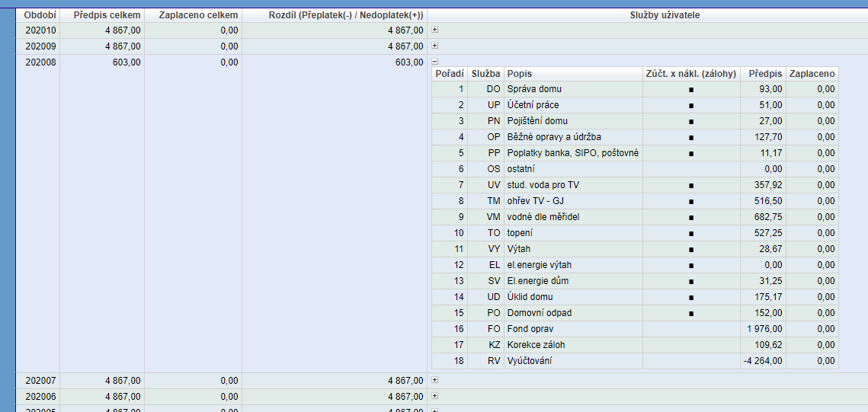Click service code KZ
Viewport: 868px width, 412px height.
tap(495, 346)
